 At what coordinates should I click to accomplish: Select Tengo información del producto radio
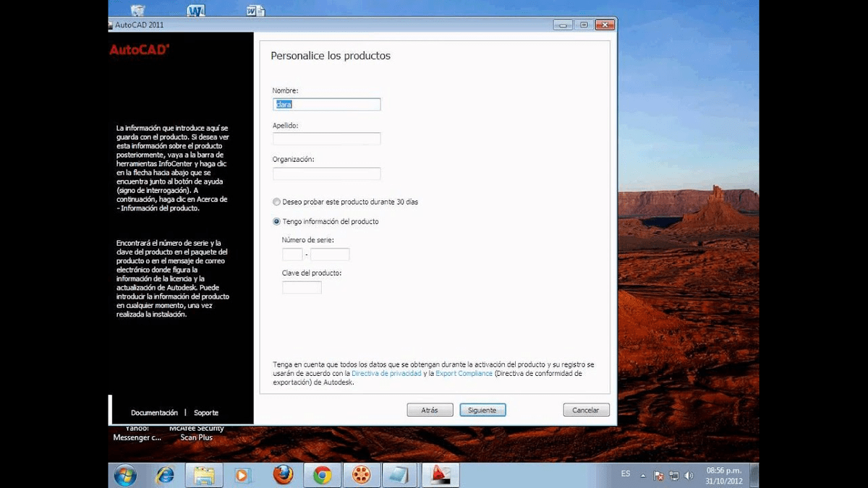(276, 222)
